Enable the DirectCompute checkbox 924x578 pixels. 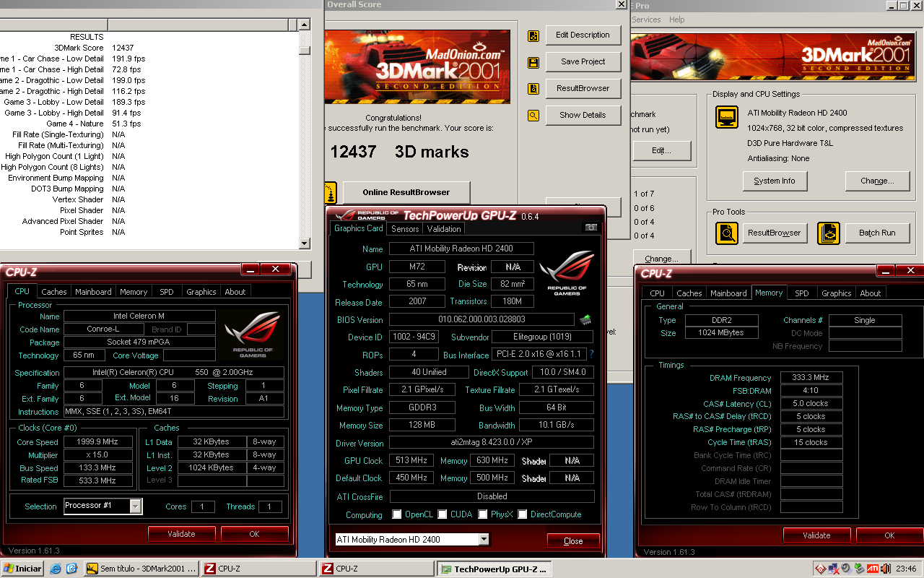523,514
